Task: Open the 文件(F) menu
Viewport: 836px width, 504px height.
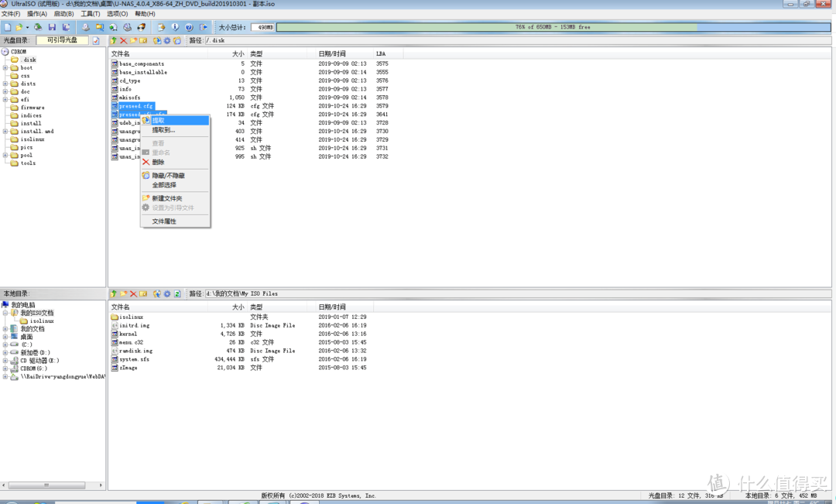Action: (11, 14)
